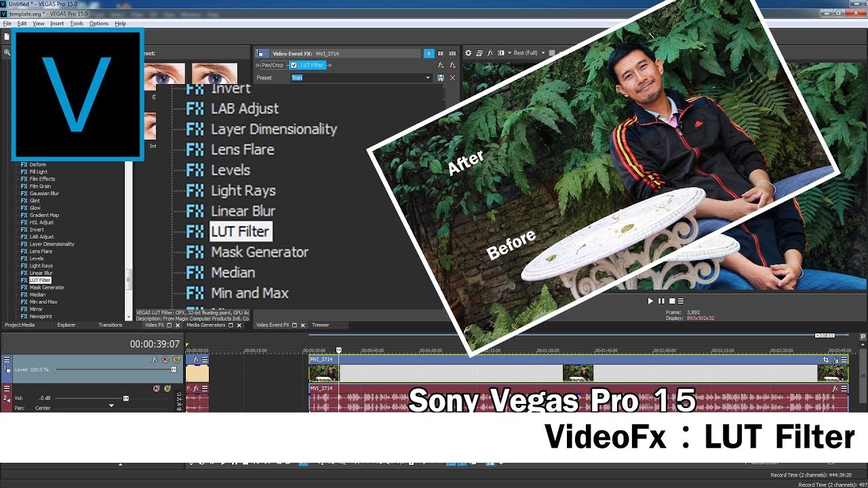This screenshot has width=868, height=488.
Task: Select the highlighted list view icon in Video Event FX
Action: coord(429,53)
